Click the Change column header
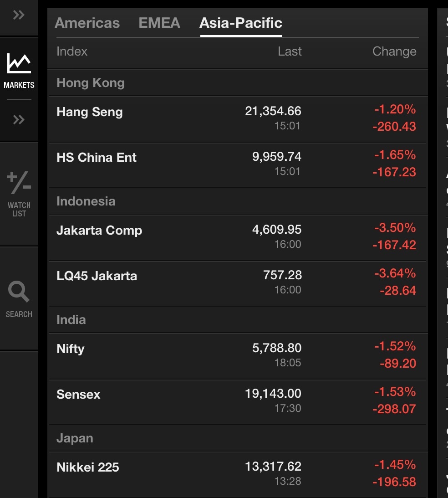 point(394,51)
